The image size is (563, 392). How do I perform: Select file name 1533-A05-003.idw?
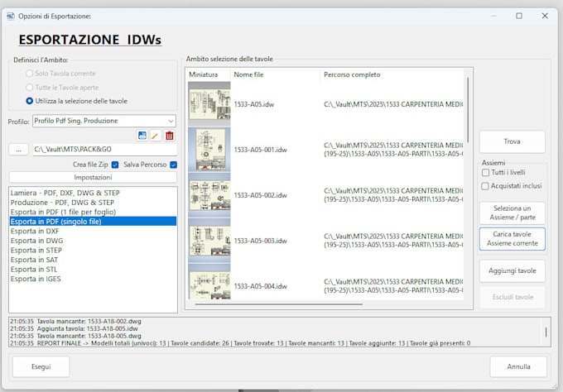pyautogui.click(x=260, y=241)
